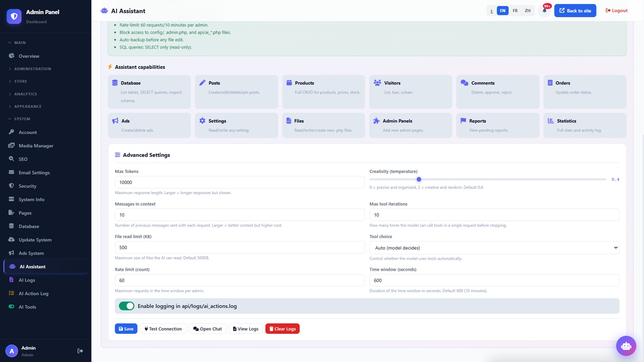Click the SEO magnifier icon
Viewport: 644px width, 362px height.
coord(11,159)
